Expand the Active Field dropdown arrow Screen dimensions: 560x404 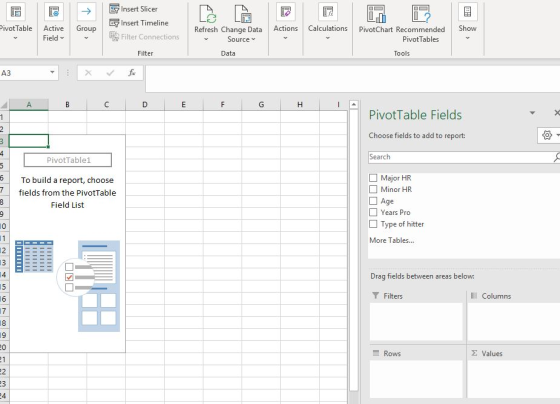click(62, 38)
